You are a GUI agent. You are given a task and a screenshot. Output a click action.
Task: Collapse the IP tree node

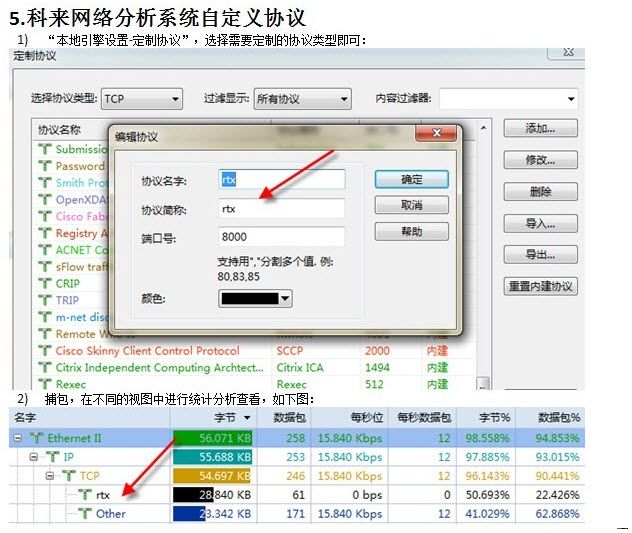coord(34,457)
